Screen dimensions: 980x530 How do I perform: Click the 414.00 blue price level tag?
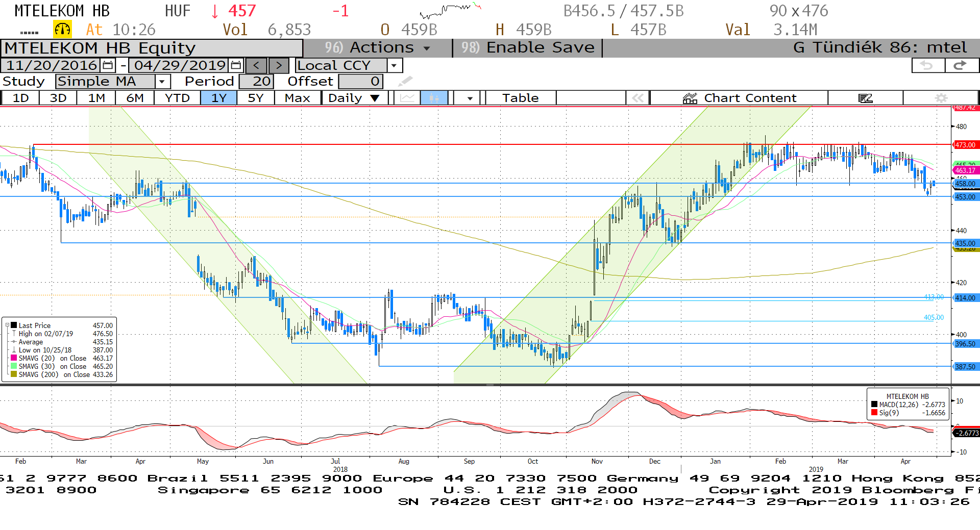coord(966,298)
